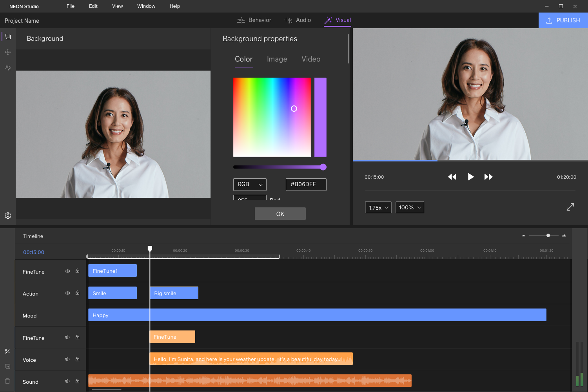Select the orange FineTune audio clip
The width and height of the screenshot is (588, 392).
coord(172,337)
